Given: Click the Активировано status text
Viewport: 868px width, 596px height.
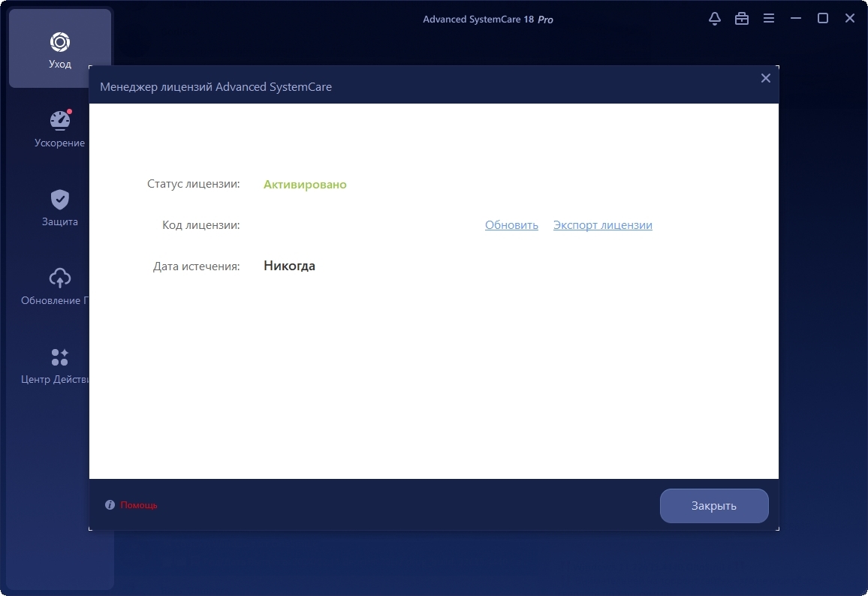Looking at the screenshot, I should pos(305,184).
